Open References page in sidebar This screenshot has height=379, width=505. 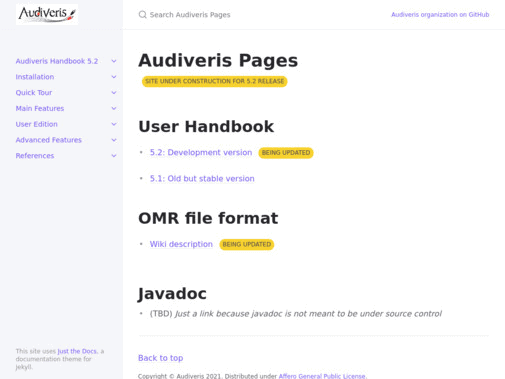[x=35, y=156]
